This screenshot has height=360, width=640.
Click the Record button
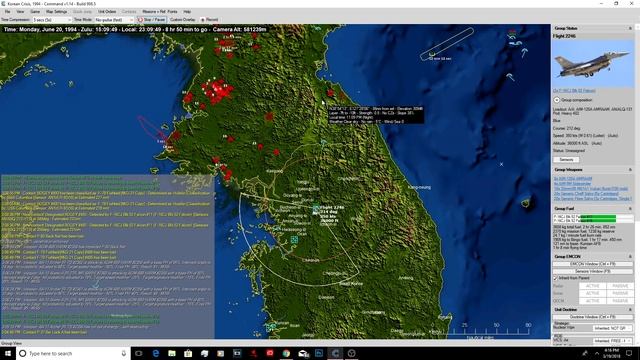click(x=209, y=20)
